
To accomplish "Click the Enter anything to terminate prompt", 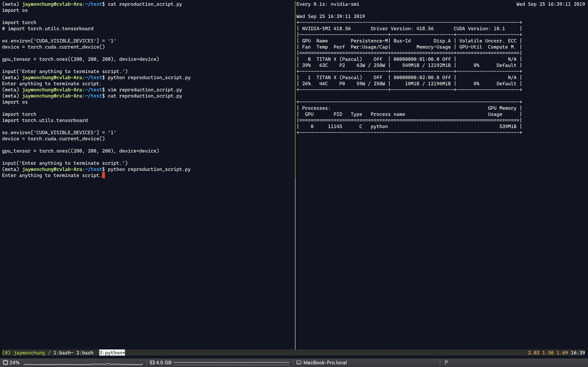I will 51,175.
